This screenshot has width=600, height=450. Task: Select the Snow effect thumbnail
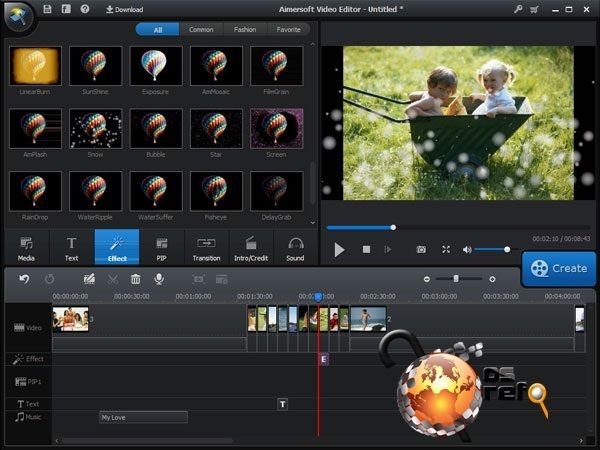(x=96, y=129)
